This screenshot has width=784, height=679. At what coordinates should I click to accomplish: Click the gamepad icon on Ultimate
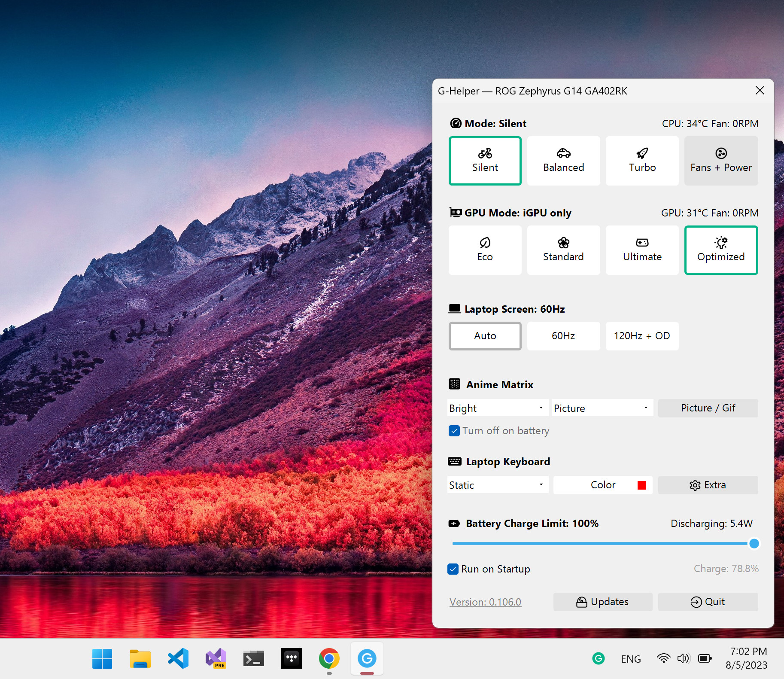pos(642,243)
